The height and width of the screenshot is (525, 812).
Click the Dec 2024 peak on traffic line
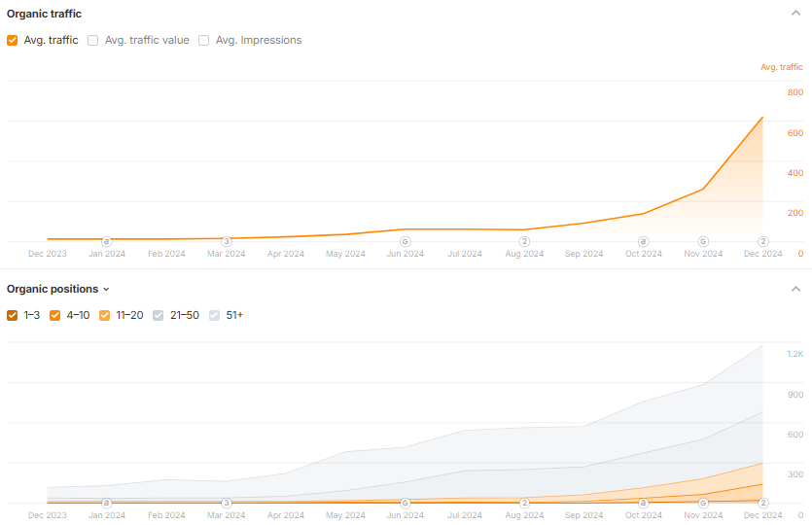click(x=762, y=118)
